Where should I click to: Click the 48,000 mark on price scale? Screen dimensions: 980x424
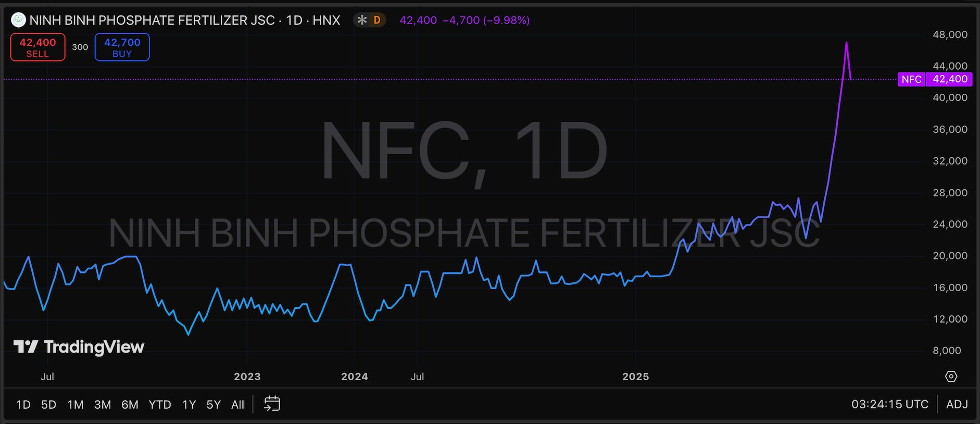950,34
